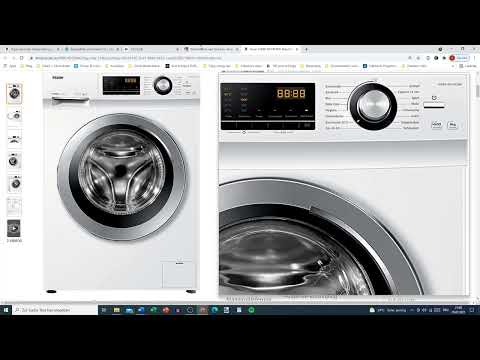Open a new browser tab
The height and width of the screenshot is (360, 480).
pyautogui.click(x=306, y=49)
